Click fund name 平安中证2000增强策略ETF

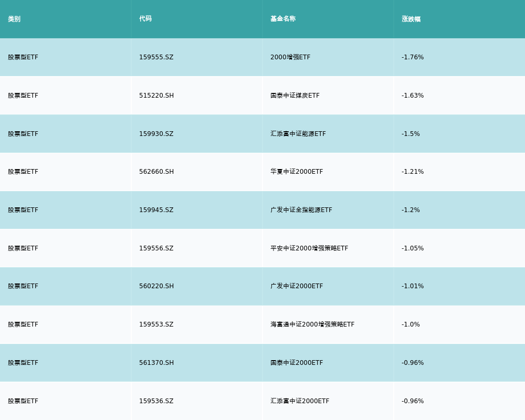[x=309, y=248]
